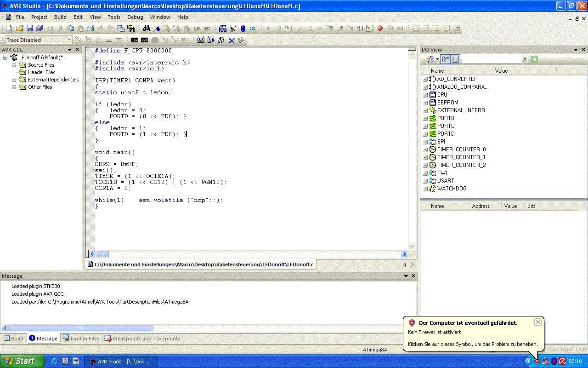
Task: Open the Trace Disabled dropdown
Action: click(69, 40)
